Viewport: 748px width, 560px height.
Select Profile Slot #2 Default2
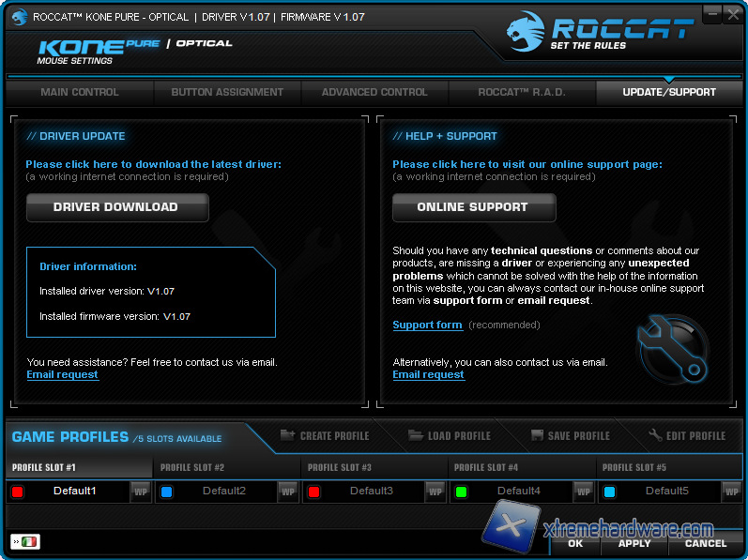pyautogui.click(x=224, y=491)
